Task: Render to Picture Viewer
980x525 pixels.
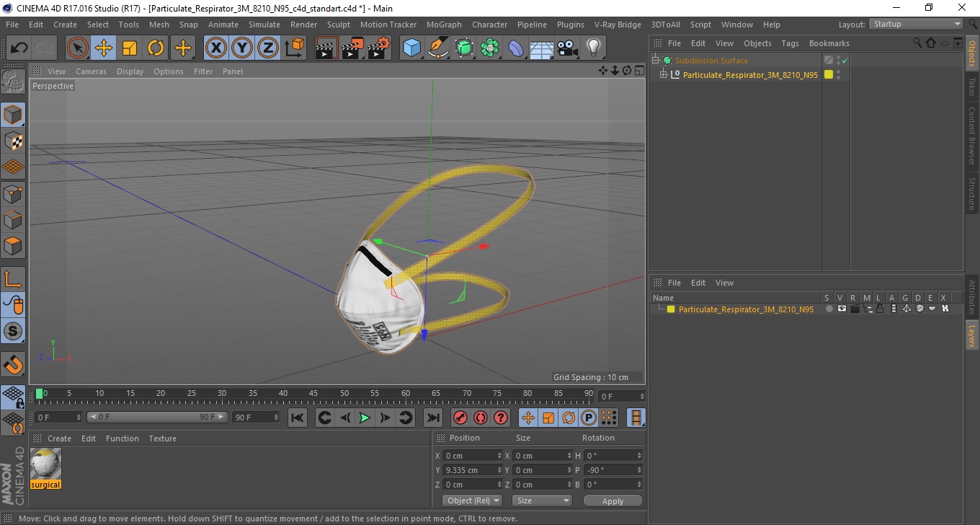Action: tap(352, 48)
